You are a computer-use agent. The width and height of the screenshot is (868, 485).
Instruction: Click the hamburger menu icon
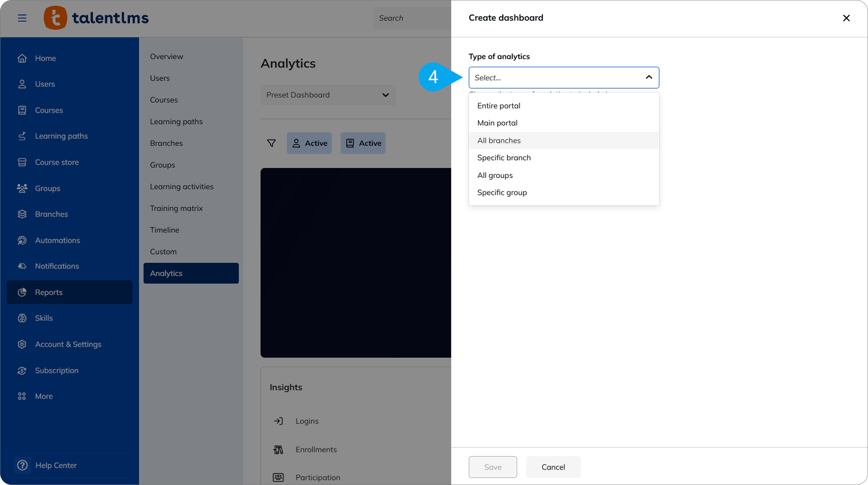(22, 18)
